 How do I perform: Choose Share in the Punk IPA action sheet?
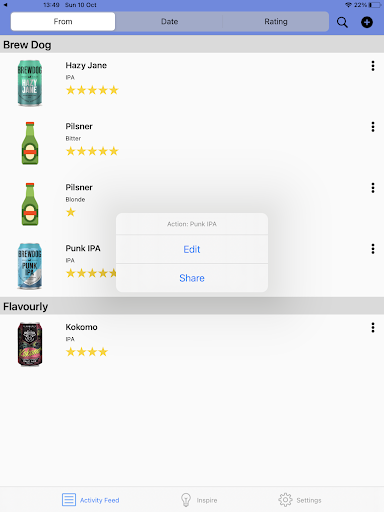[x=192, y=278]
